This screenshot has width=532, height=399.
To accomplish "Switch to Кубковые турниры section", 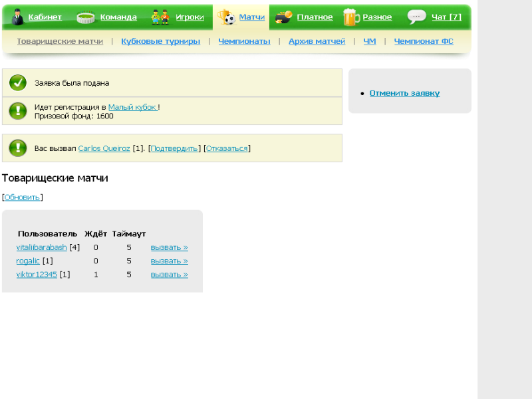I will click(x=160, y=41).
